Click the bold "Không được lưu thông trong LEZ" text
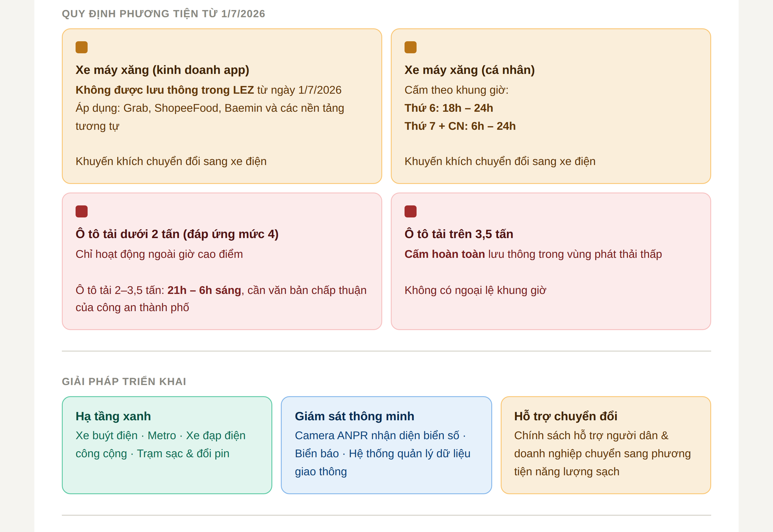Image resolution: width=773 pixels, height=532 pixels. pyautogui.click(x=165, y=90)
